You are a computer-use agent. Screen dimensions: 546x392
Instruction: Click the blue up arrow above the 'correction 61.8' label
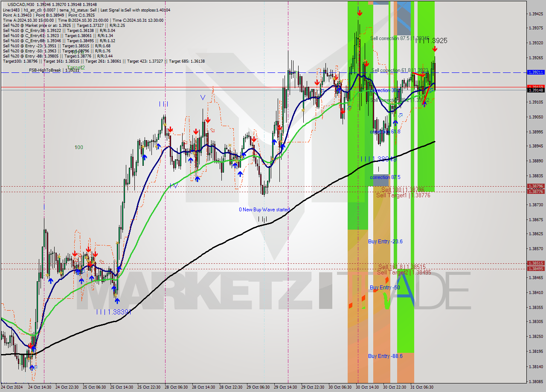395,122
